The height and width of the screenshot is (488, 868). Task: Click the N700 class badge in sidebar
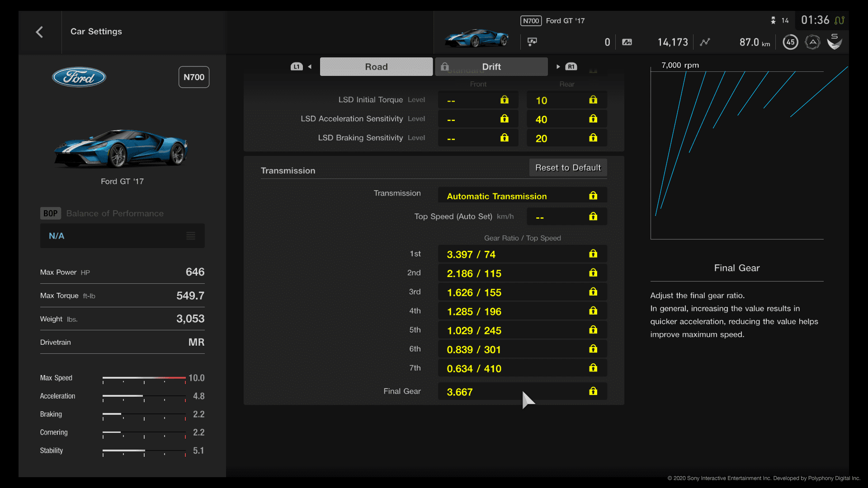pos(194,77)
